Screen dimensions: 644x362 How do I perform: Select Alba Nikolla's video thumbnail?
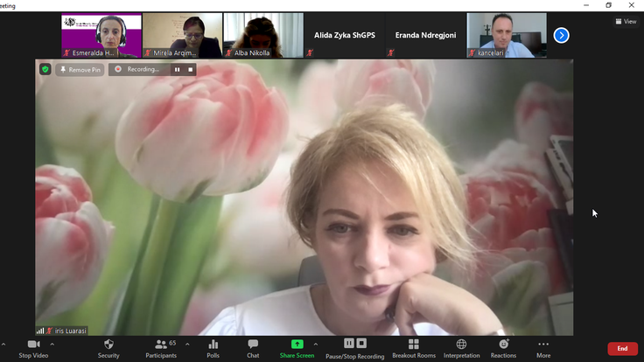coord(263,35)
